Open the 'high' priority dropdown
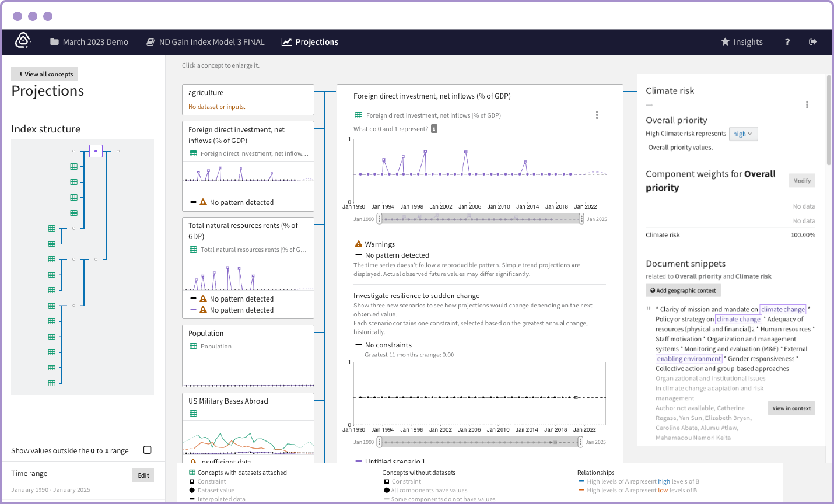The width and height of the screenshot is (834, 504). (742, 134)
